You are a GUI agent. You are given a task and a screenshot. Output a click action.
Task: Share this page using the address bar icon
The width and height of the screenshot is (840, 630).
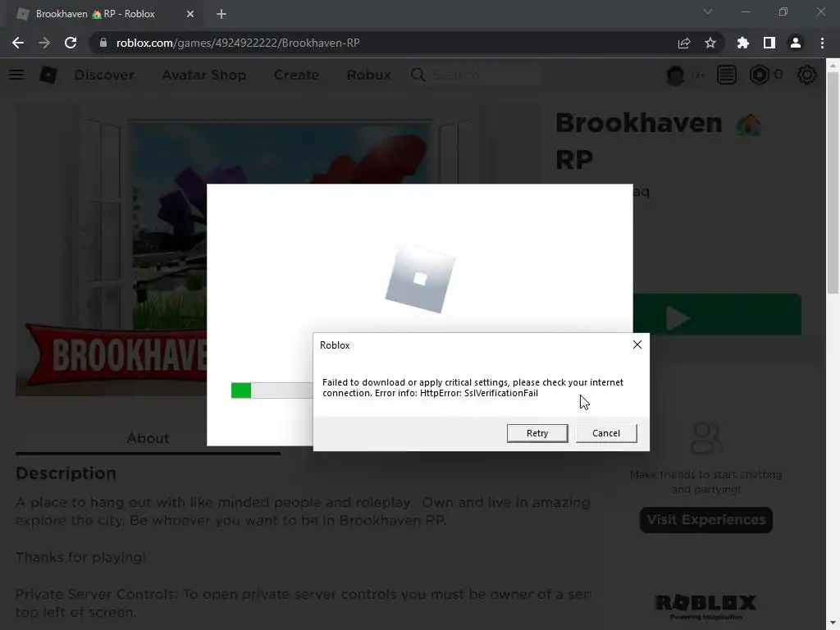683,43
